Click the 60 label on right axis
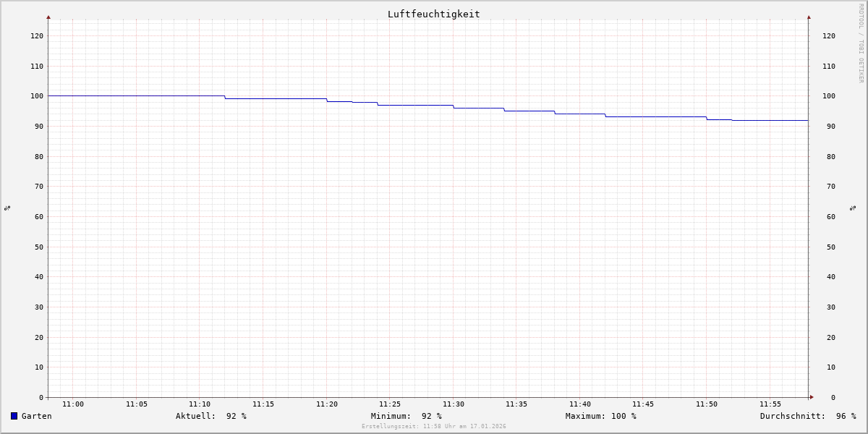This screenshot has height=434, width=868. tap(831, 216)
